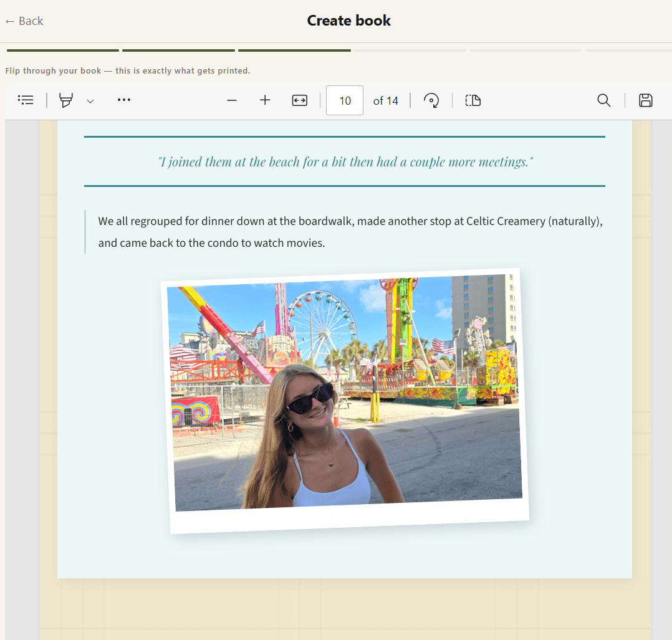Select the highlight tool in PDF toolbar
Image resolution: width=672 pixels, height=640 pixels.
[66, 100]
